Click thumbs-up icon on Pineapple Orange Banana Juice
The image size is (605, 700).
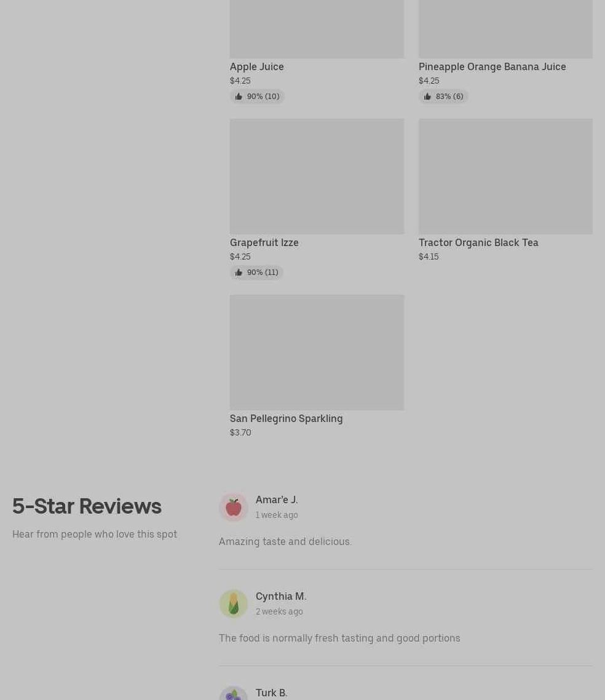[x=427, y=97]
